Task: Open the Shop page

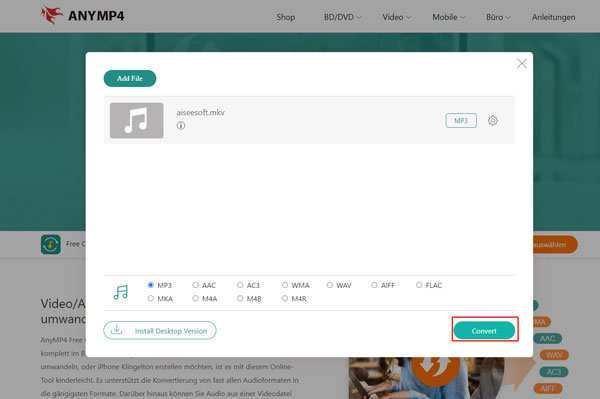Action: coord(286,17)
